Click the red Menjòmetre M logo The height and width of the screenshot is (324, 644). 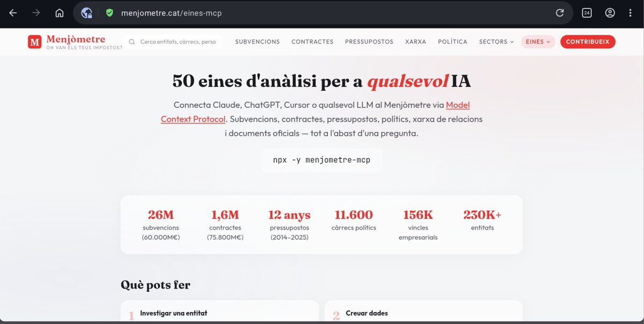click(x=35, y=42)
